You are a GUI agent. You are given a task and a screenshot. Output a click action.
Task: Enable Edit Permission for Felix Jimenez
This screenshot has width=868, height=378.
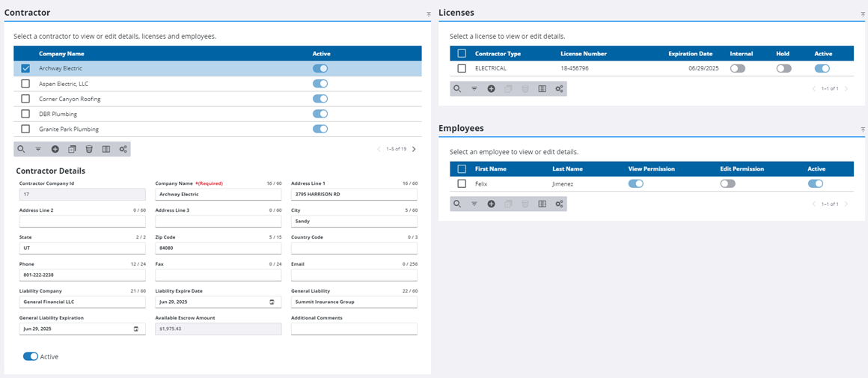pyautogui.click(x=728, y=183)
